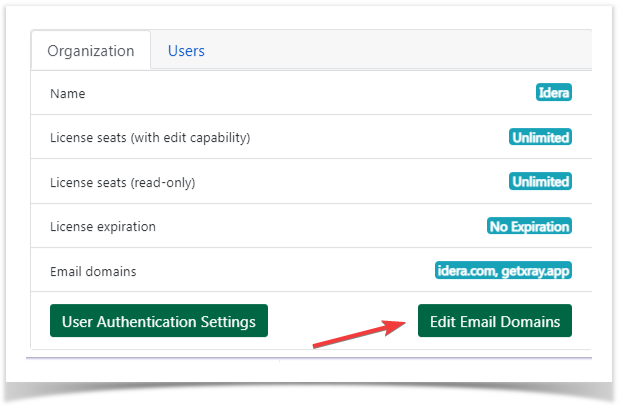The width and height of the screenshot is (626, 411).
Task: Click empty tab bar area beside Users
Action: (x=399, y=50)
